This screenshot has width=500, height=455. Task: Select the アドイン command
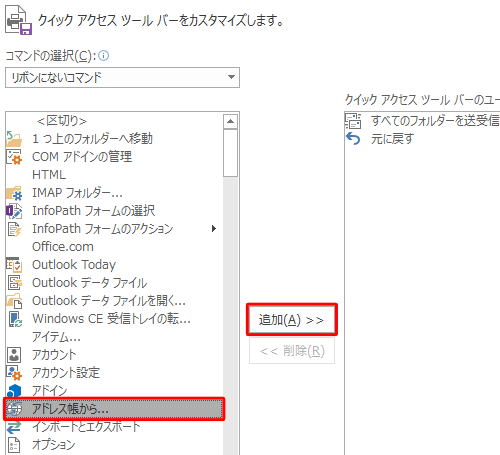[114, 390]
